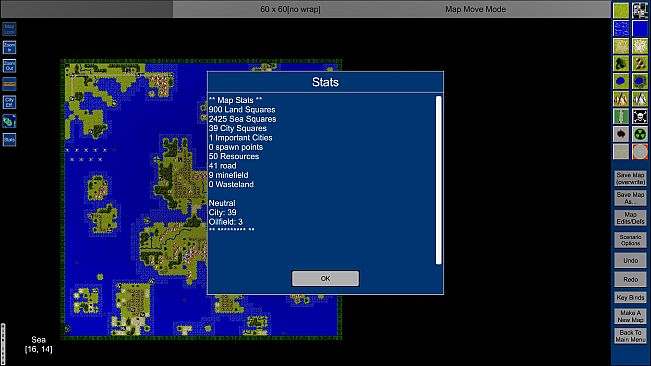Click the Stats dialog vertical scrollbar
651x366 pixels.
[438, 180]
